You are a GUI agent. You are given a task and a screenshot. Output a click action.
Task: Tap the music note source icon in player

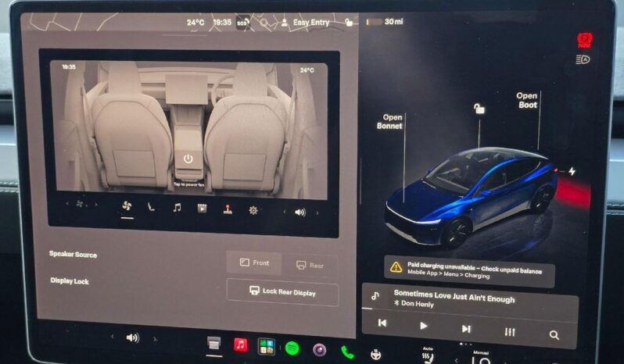pyautogui.click(x=375, y=295)
